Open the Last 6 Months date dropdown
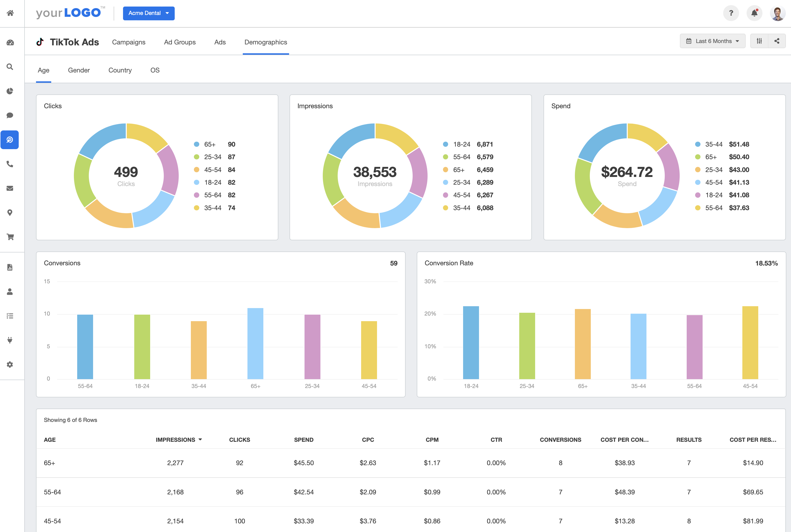Image resolution: width=791 pixels, height=532 pixels. pos(712,41)
